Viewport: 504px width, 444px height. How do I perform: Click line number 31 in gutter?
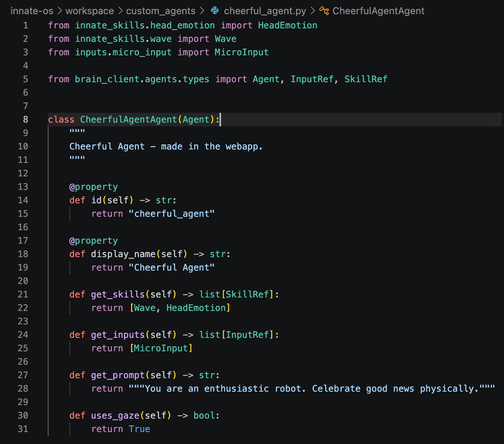pyautogui.click(x=23, y=429)
